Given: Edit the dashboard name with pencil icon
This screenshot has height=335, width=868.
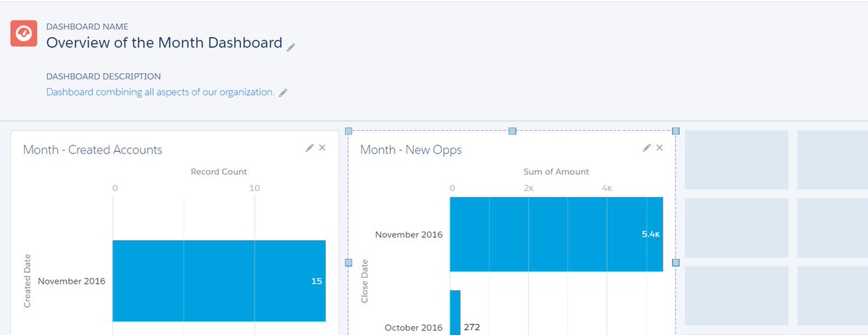Looking at the screenshot, I should pos(291,47).
